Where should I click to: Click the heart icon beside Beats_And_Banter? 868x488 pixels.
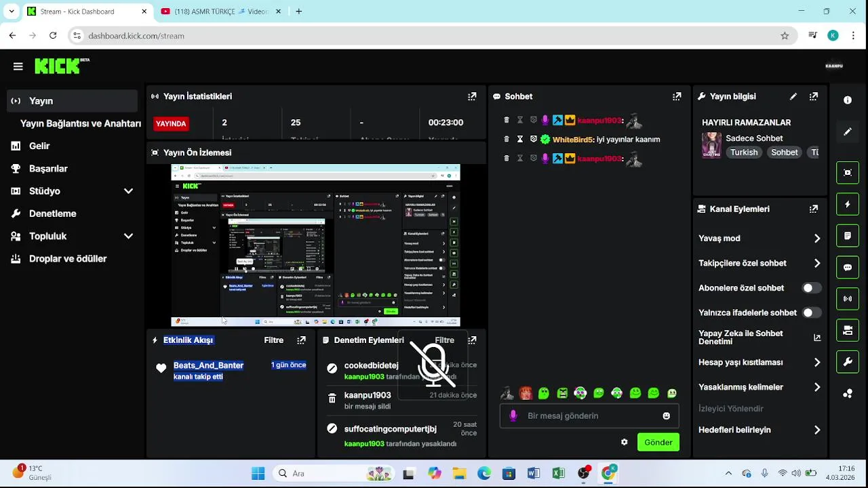click(161, 369)
